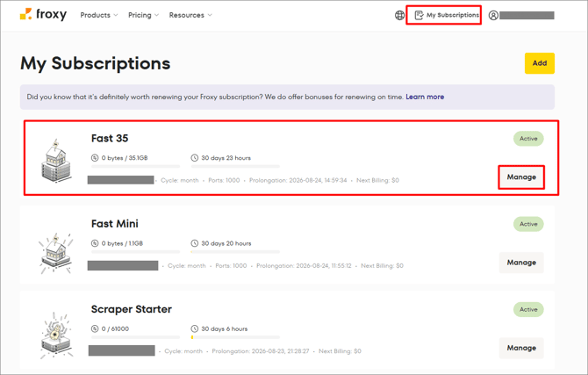This screenshot has width=588, height=375.
Task: Click Fast 35 traffic usage progress bar
Action: tap(135, 166)
